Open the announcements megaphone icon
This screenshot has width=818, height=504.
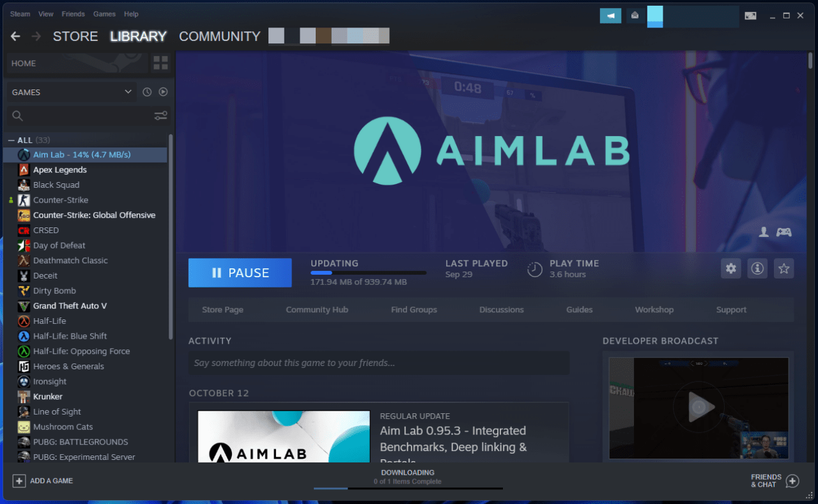pyautogui.click(x=610, y=15)
